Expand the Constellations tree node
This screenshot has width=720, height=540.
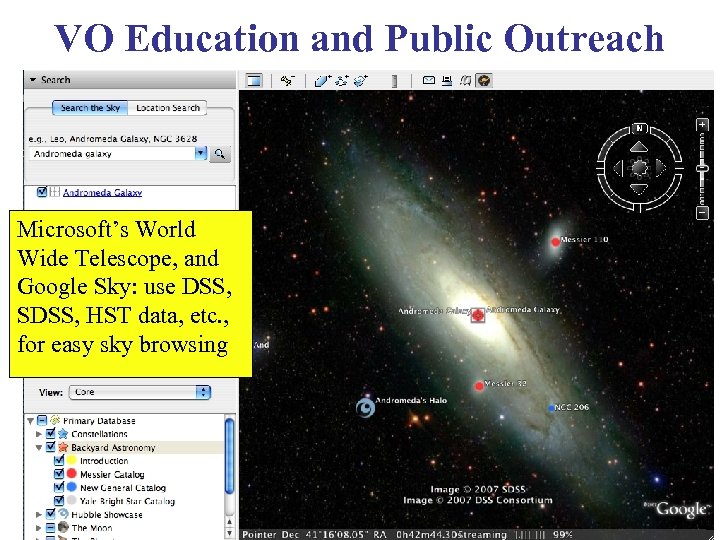click(39, 433)
